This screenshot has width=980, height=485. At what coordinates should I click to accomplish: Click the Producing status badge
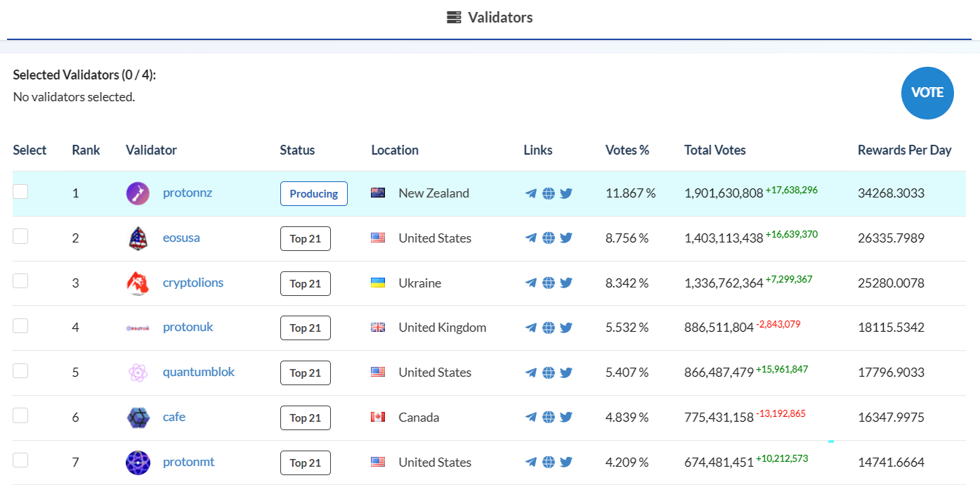(x=313, y=194)
